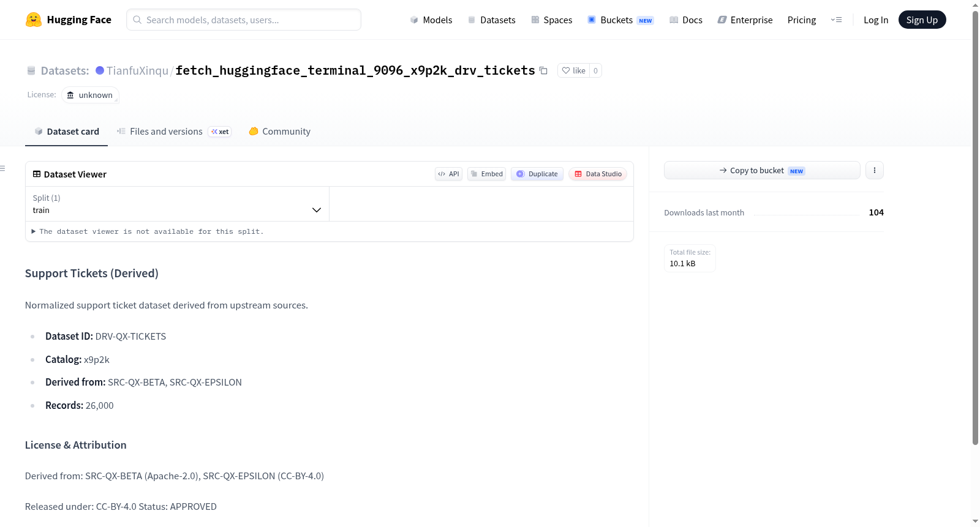
Task: Click the Dataset Viewer table icon
Action: [37, 174]
